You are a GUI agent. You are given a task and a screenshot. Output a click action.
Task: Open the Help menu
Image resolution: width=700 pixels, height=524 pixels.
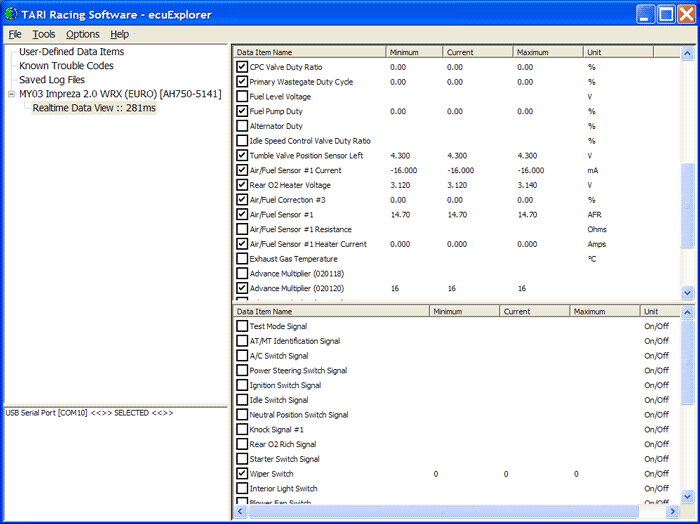click(x=120, y=34)
